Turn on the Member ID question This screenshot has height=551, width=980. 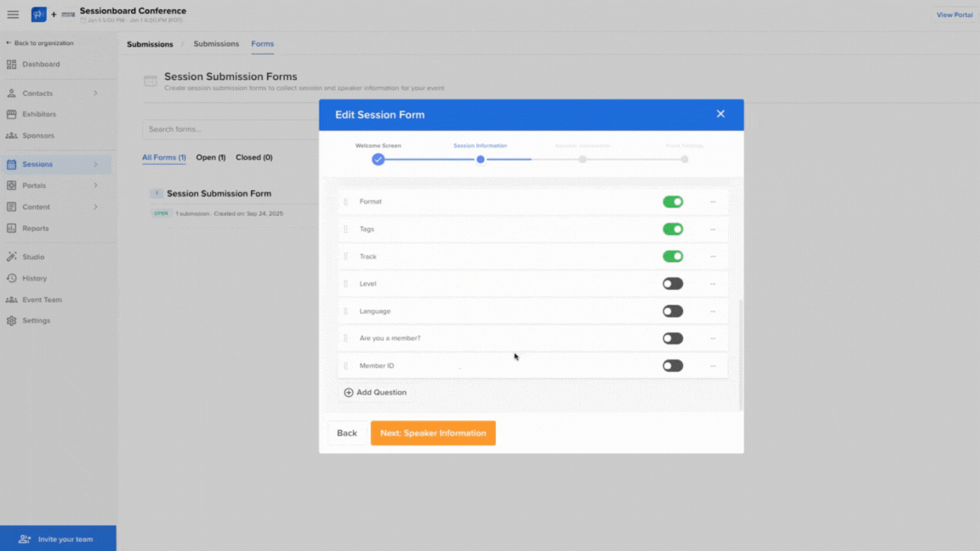672,365
